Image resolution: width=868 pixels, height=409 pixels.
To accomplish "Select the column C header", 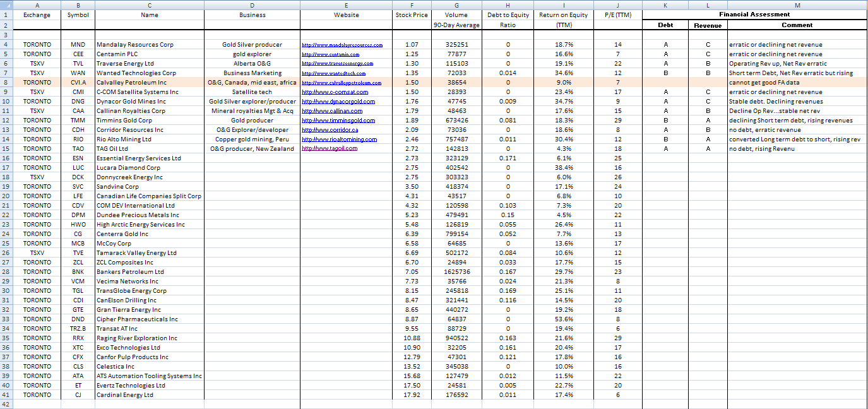I will click(150, 4).
